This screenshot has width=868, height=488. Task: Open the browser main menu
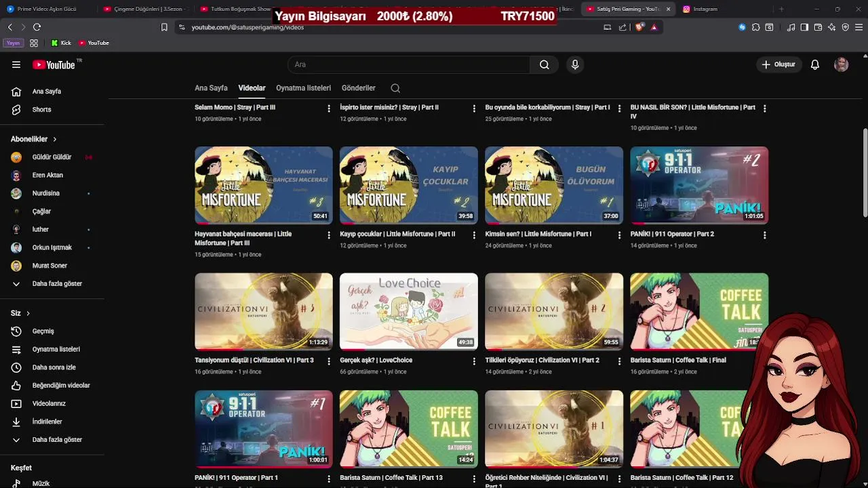[x=859, y=27]
